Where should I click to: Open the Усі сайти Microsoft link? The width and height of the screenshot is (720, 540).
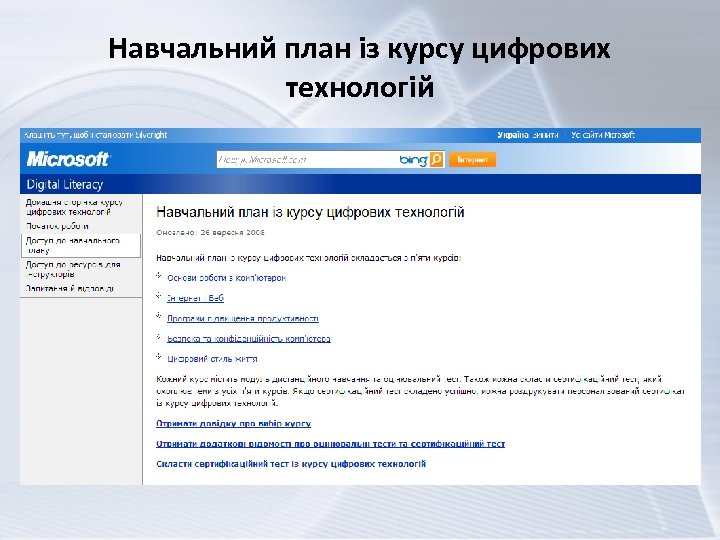603,135
